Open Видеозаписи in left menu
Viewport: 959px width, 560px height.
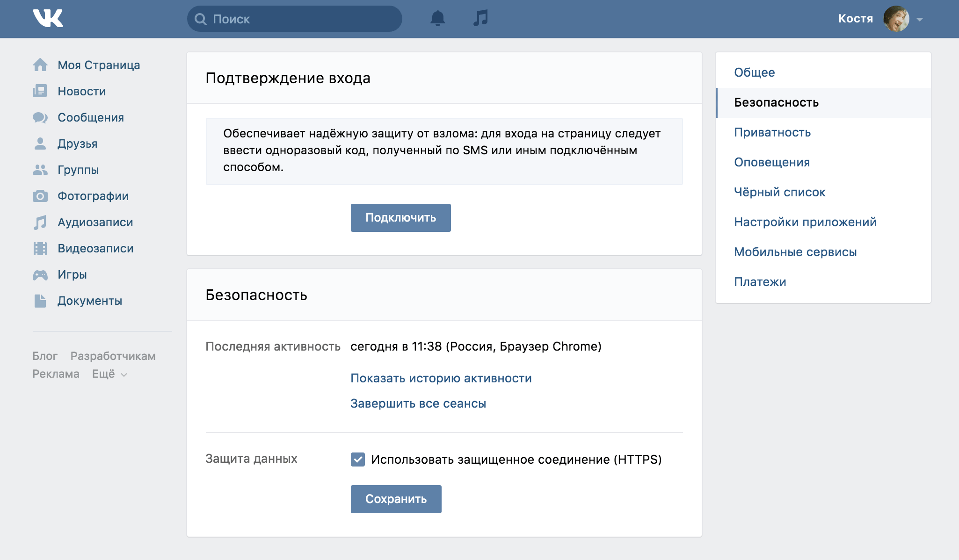coord(95,248)
